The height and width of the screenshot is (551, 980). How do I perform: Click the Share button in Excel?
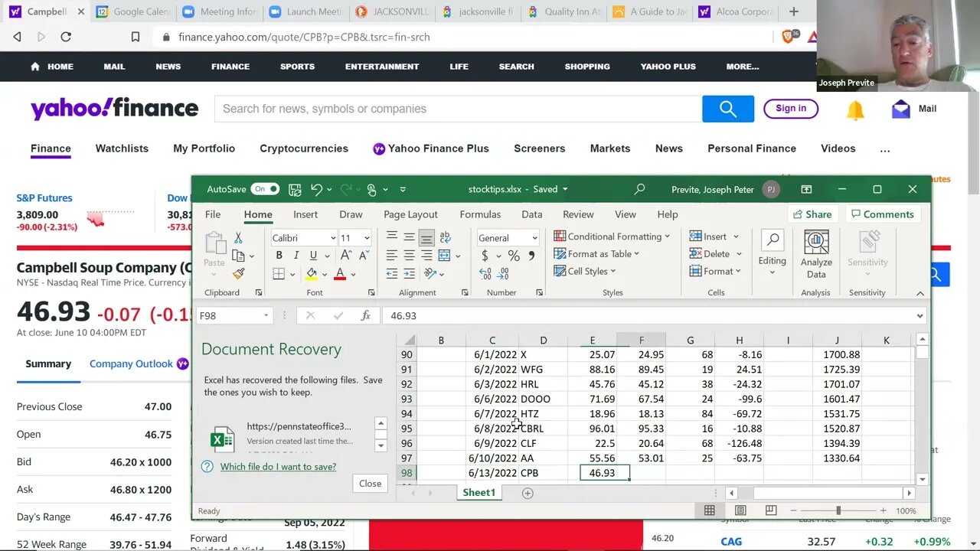click(812, 214)
